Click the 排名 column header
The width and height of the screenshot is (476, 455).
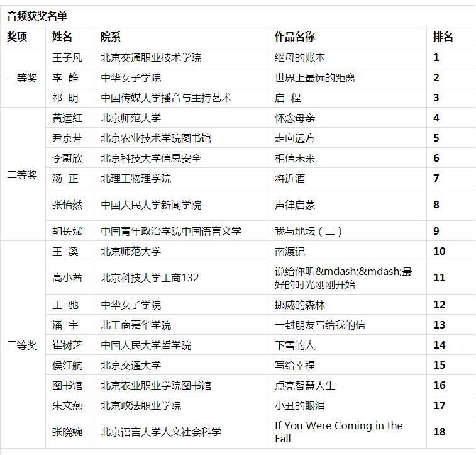tap(443, 37)
